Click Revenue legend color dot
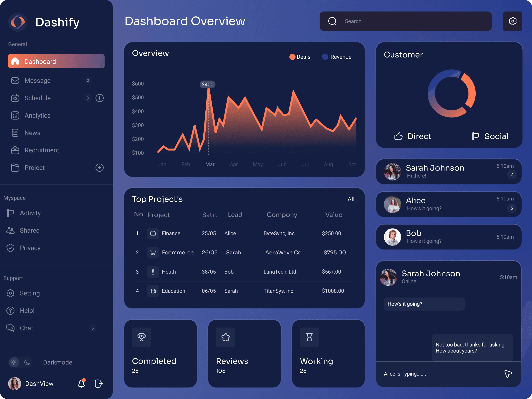 click(325, 57)
